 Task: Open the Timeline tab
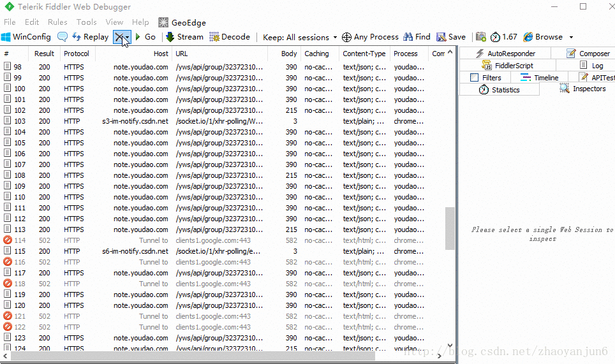539,78
